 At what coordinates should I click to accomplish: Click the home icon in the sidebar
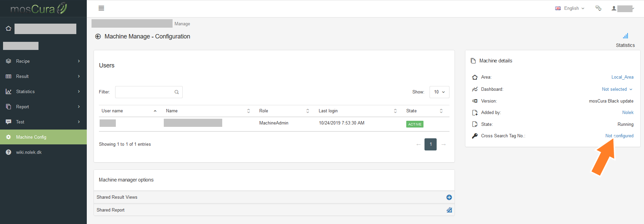point(8,29)
